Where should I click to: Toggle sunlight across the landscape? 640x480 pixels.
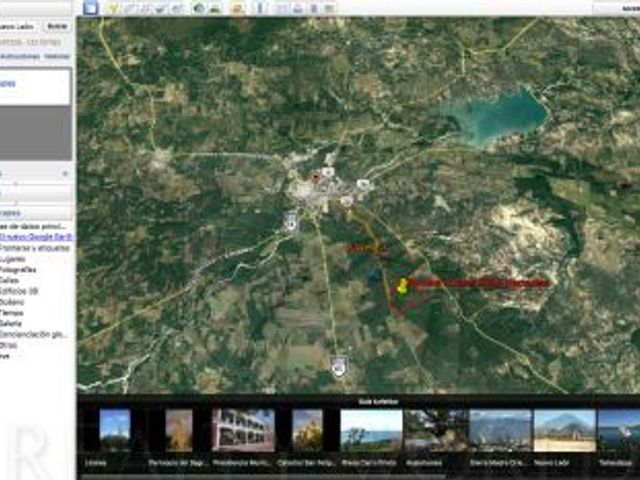click(215, 8)
